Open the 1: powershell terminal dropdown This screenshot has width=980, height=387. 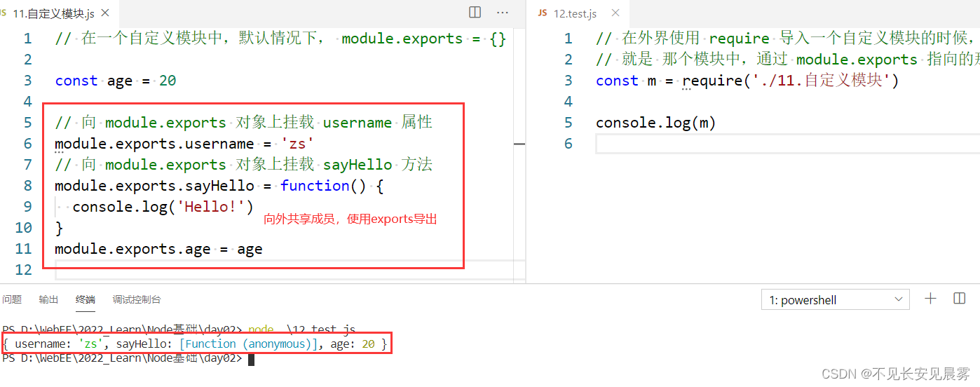click(x=835, y=300)
